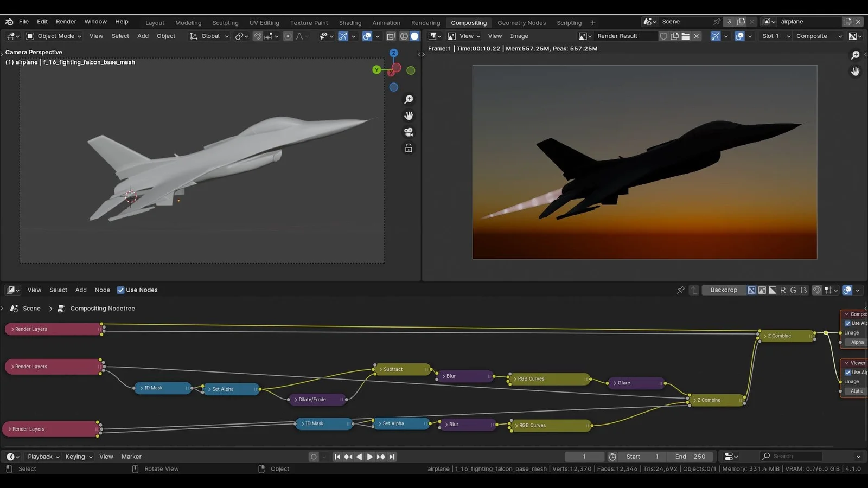Click the Compositing Nodetree breadcrumb
The height and width of the screenshot is (488, 868).
102,309
